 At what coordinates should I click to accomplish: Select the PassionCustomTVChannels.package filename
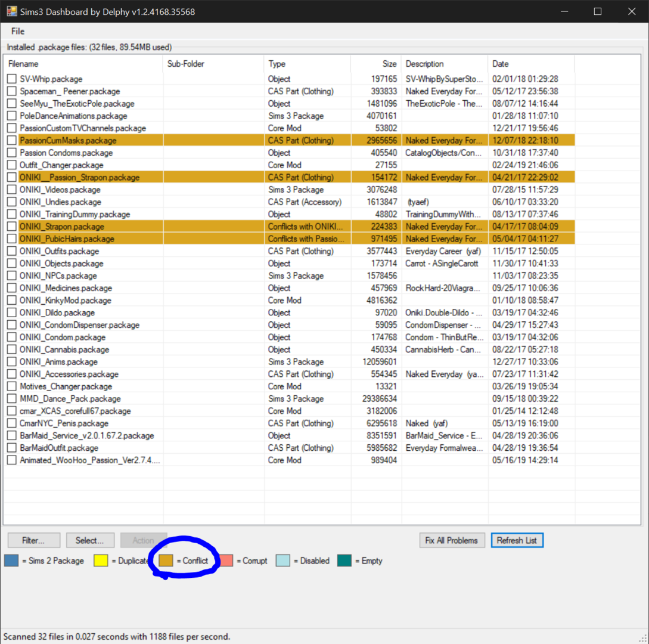coord(83,128)
